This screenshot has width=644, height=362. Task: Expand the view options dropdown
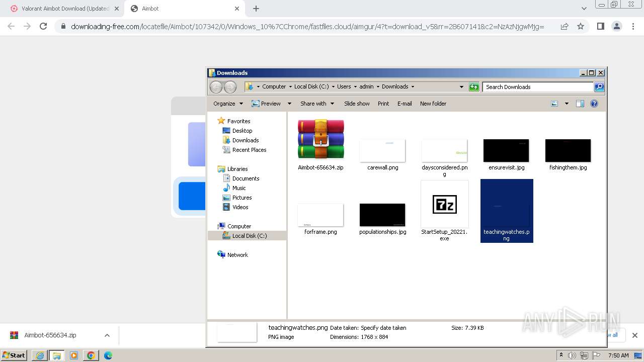(567, 104)
